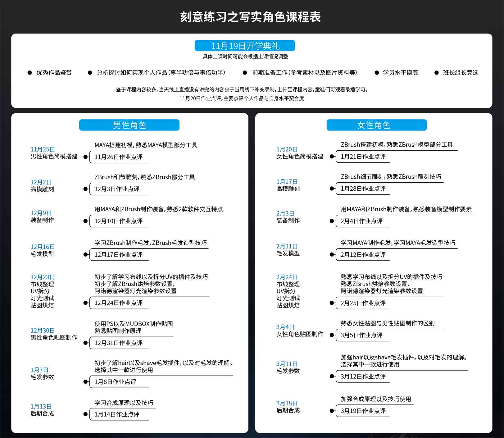Click the label 男性角色简模搭建
Viewport: 504px width, 438px height.
point(54,156)
